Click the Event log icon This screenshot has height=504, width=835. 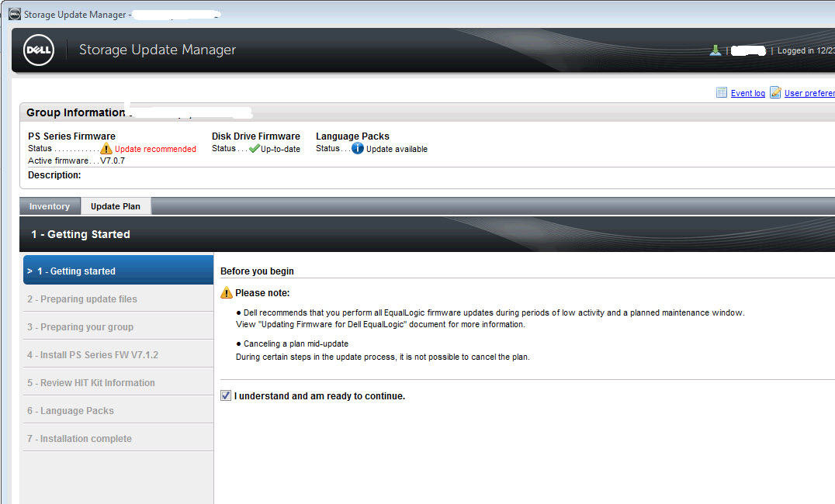click(722, 92)
